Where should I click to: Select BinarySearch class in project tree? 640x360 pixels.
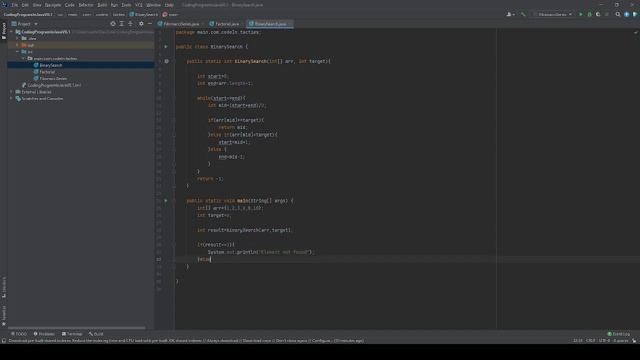(48, 65)
